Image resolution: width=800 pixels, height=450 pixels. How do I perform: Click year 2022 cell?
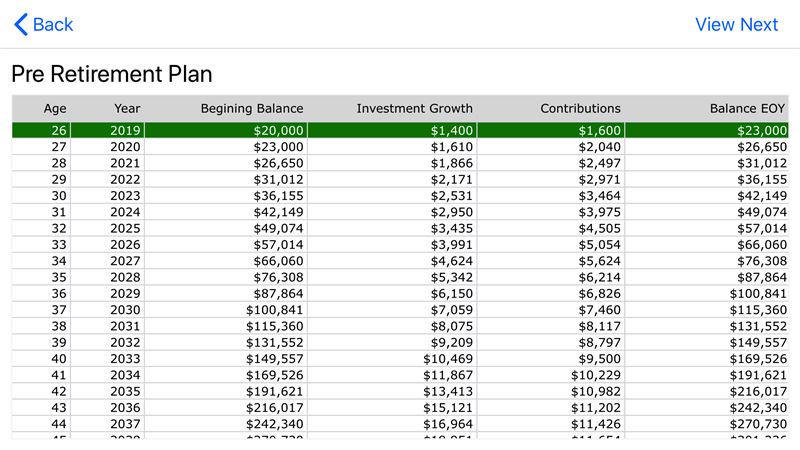108,179
